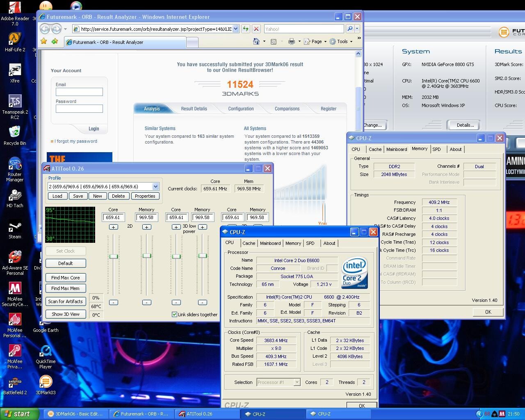Select the Router Manager shortcut
This screenshot has width=525, height=420.
pos(15,170)
